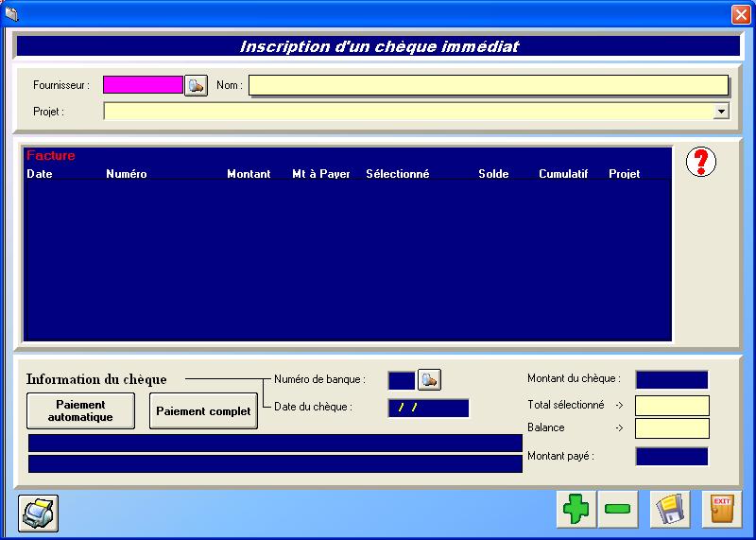
Task: Click the Montant du chèque field
Action: 671,380
